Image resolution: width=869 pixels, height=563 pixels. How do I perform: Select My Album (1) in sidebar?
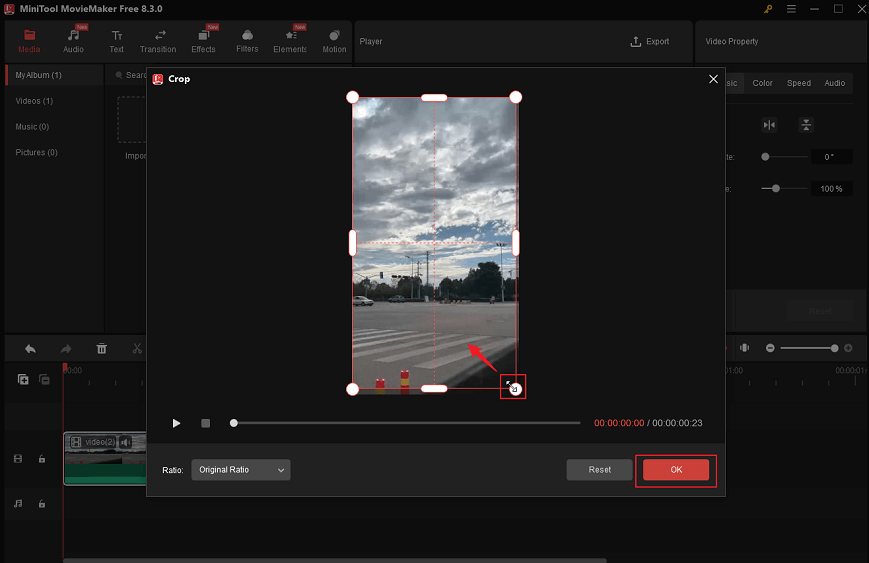tap(54, 75)
